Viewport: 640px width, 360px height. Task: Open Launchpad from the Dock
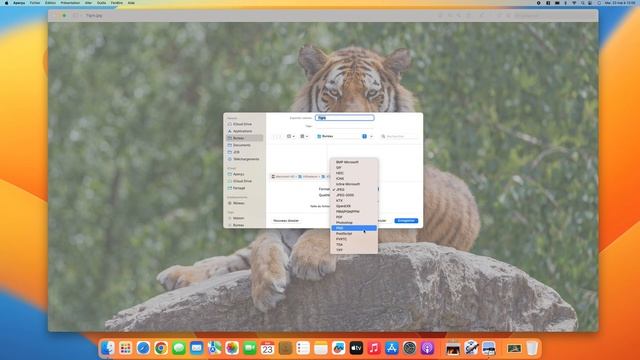[126, 348]
